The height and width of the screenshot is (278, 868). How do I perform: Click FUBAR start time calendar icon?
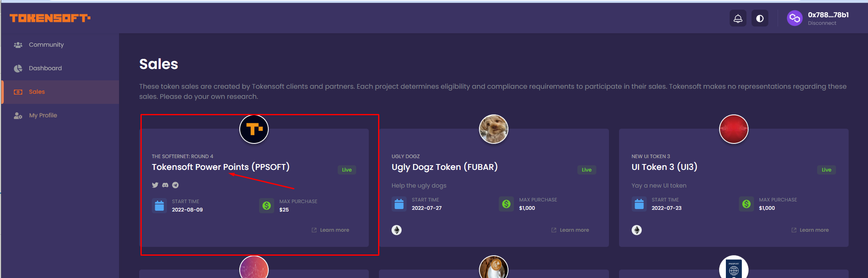(399, 204)
